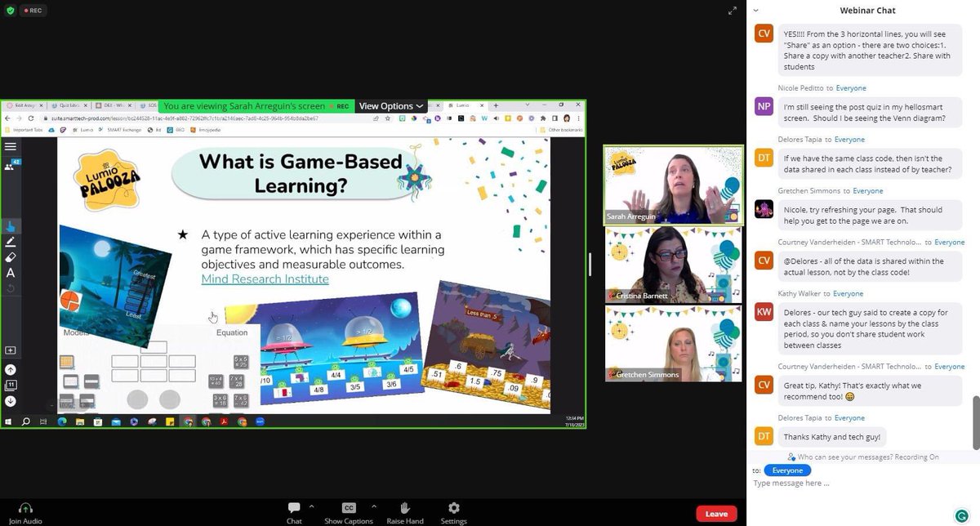The height and width of the screenshot is (526, 980).
Task: Add a new page with the plus icon
Action: tap(11, 350)
